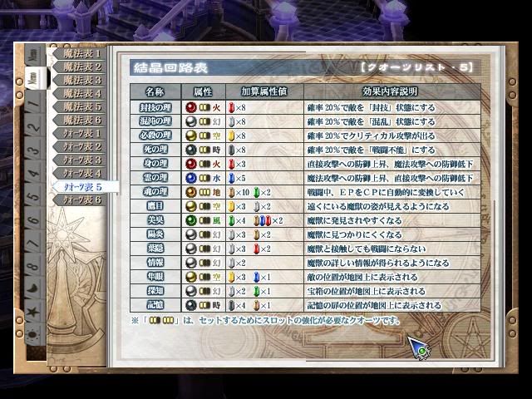Click the yellow orb for 必殺の理
This screenshot has width=532, height=399.
tap(191, 135)
